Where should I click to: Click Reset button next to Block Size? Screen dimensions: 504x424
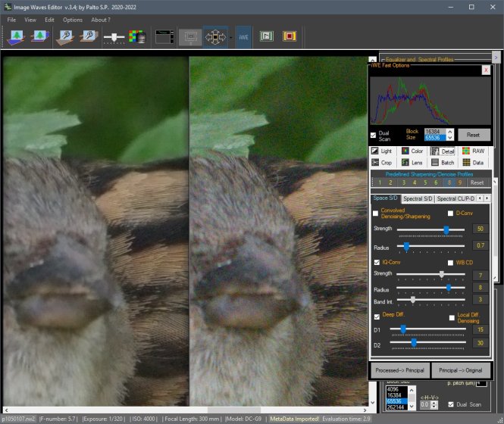pyautogui.click(x=474, y=135)
